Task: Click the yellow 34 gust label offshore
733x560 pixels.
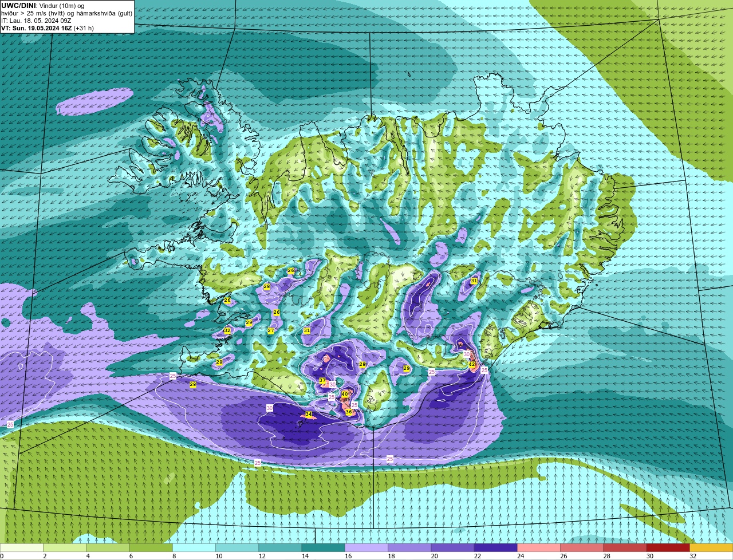Action: [309, 414]
